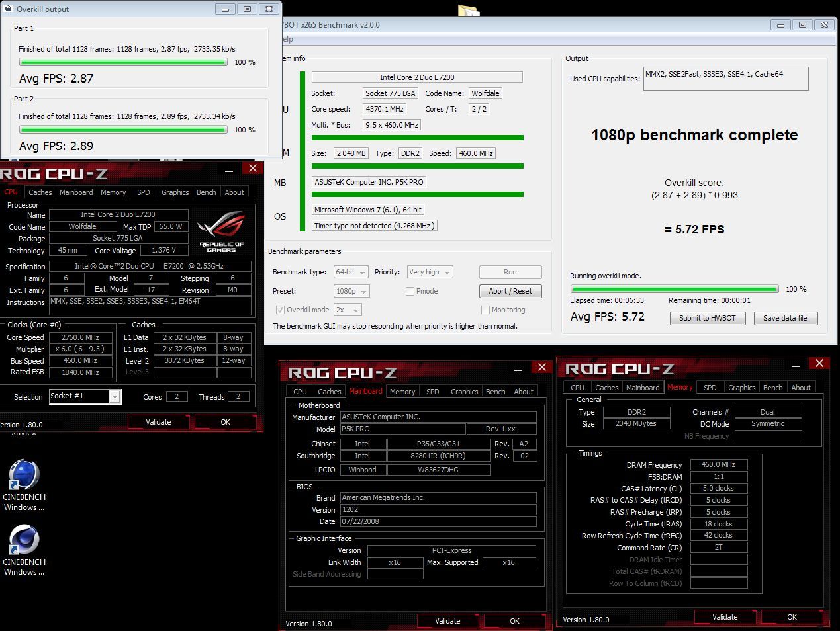Maximize the HWBOT x265 Benchmark window
Screen dimensions: 840x631
802,25
